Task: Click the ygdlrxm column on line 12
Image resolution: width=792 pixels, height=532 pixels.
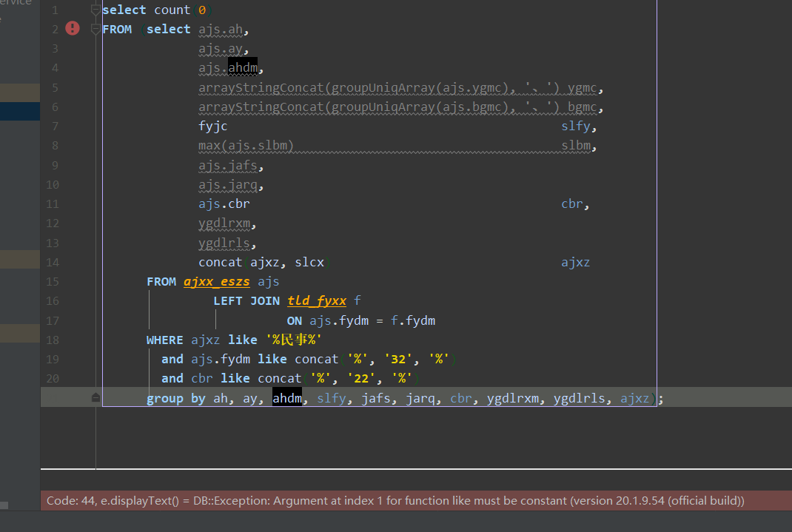Action: pos(224,223)
